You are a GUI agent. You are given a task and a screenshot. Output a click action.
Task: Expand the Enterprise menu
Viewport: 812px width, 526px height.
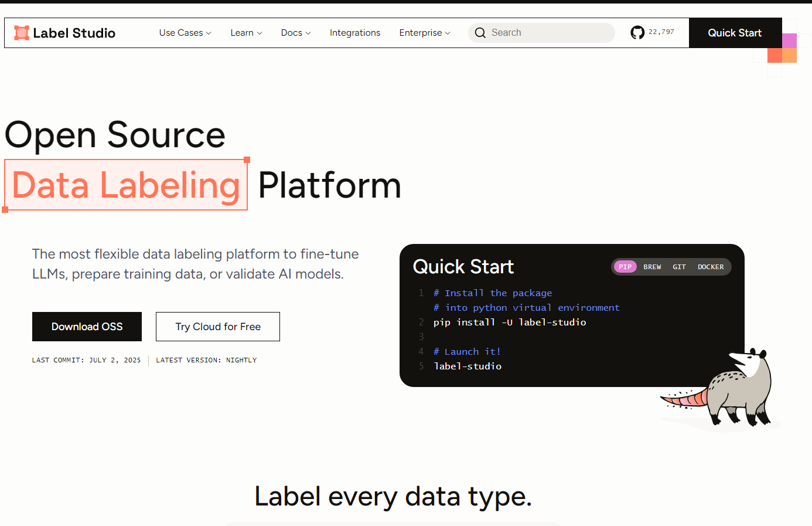click(425, 33)
